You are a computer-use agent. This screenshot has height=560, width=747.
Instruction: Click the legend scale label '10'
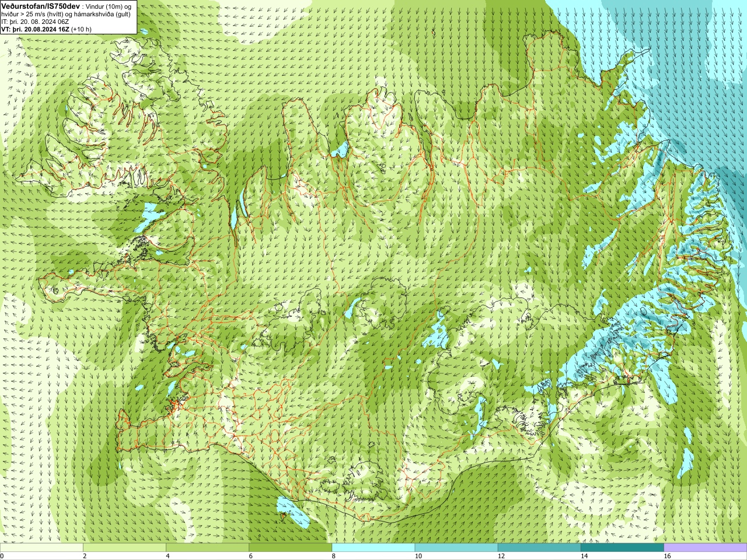coord(418,556)
